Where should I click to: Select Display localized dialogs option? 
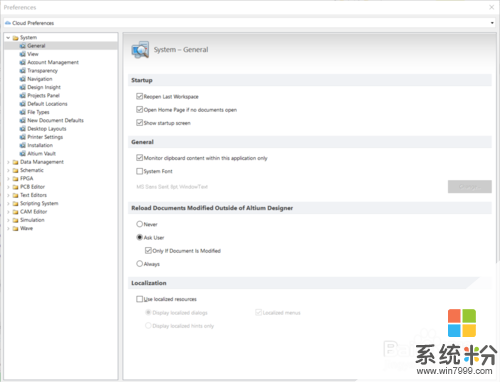[x=148, y=312]
